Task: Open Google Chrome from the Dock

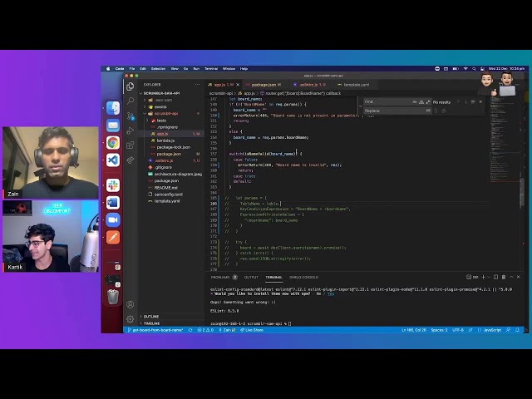Action: pyautogui.click(x=113, y=143)
